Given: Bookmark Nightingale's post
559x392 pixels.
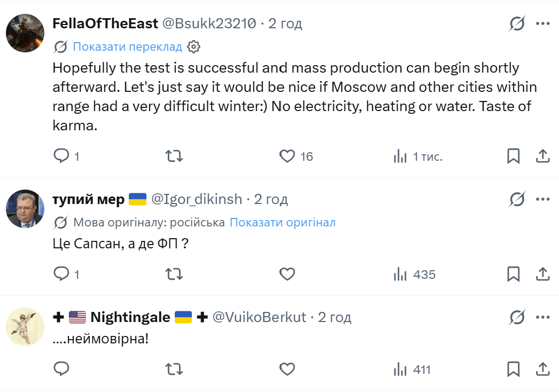Looking at the screenshot, I should (514, 369).
